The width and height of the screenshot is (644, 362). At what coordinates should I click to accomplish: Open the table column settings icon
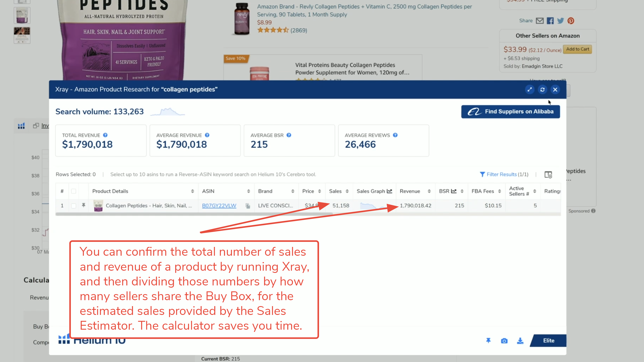click(x=548, y=175)
